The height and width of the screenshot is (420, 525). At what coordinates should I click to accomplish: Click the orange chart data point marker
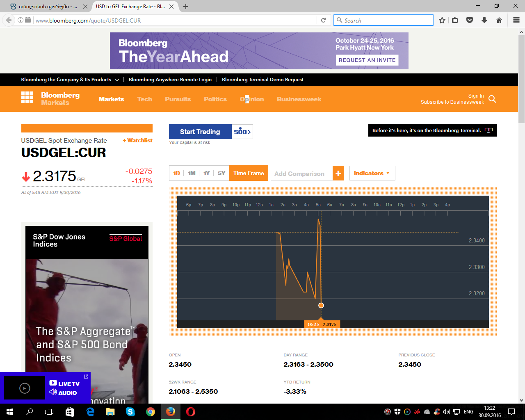[321, 305]
